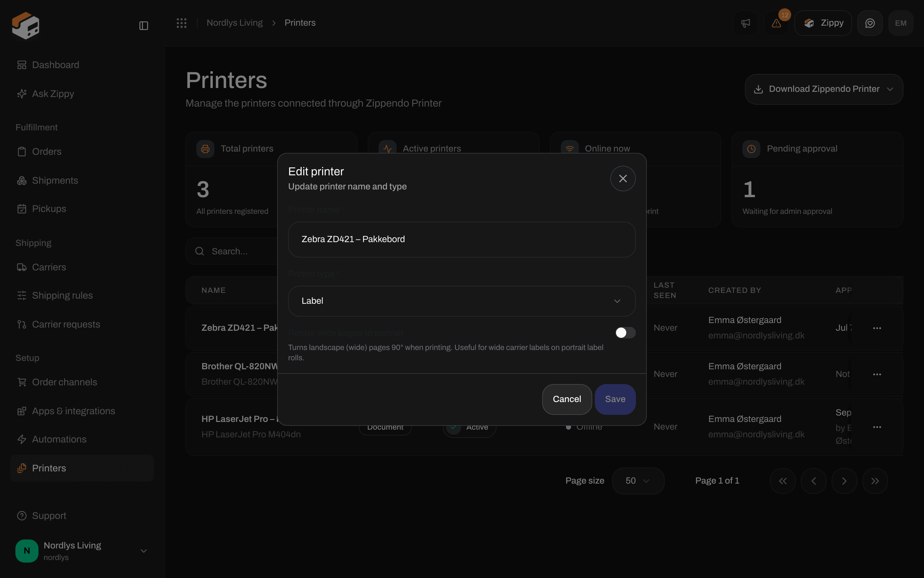
Task: Go to Orders in the sidebar
Action: pyautogui.click(x=82, y=151)
